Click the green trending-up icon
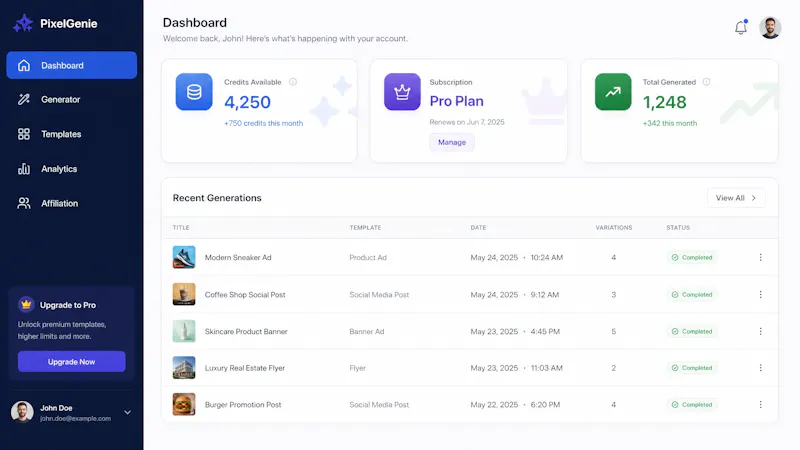 tap(613, 92)
